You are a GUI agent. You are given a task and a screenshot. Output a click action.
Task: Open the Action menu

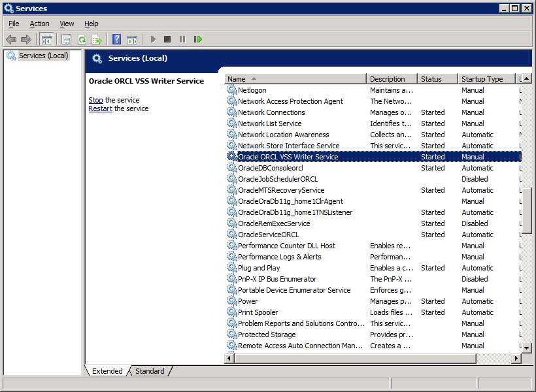point(39,24)
